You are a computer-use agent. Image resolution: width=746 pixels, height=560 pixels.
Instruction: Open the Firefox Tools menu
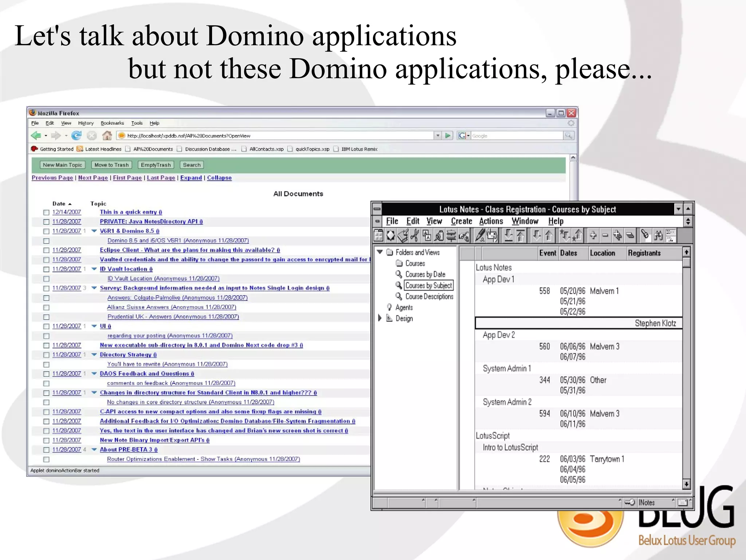point(137,123)
